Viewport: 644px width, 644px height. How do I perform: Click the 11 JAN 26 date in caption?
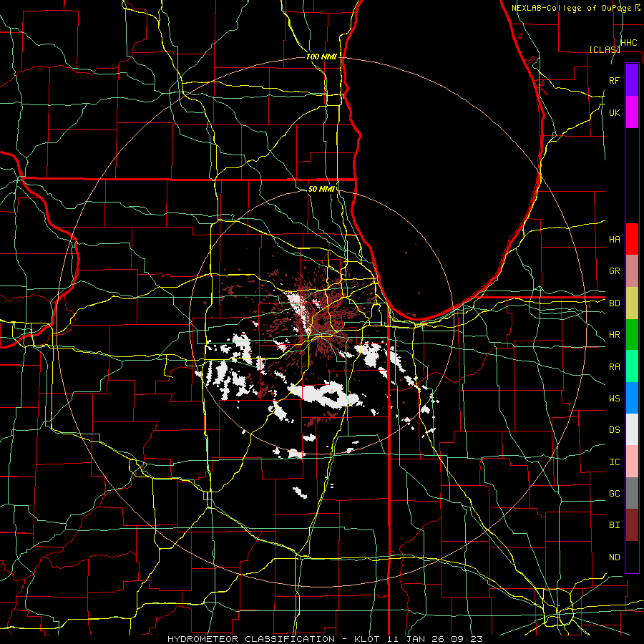pos(416,639)
